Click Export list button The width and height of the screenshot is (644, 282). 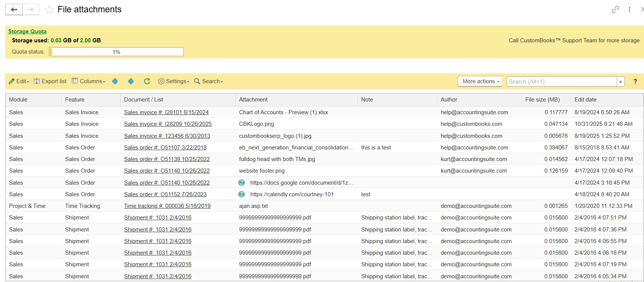(x=50, y=81)
